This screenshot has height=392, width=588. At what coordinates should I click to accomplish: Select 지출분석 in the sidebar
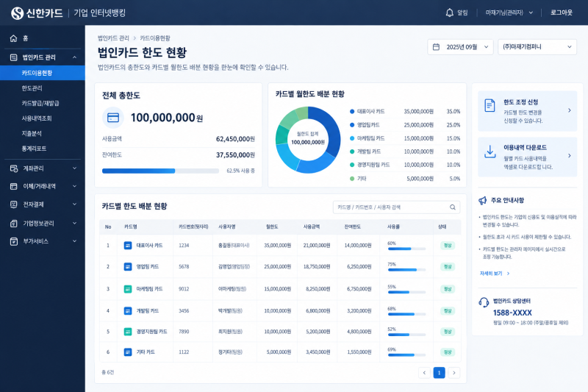(32, 134)
